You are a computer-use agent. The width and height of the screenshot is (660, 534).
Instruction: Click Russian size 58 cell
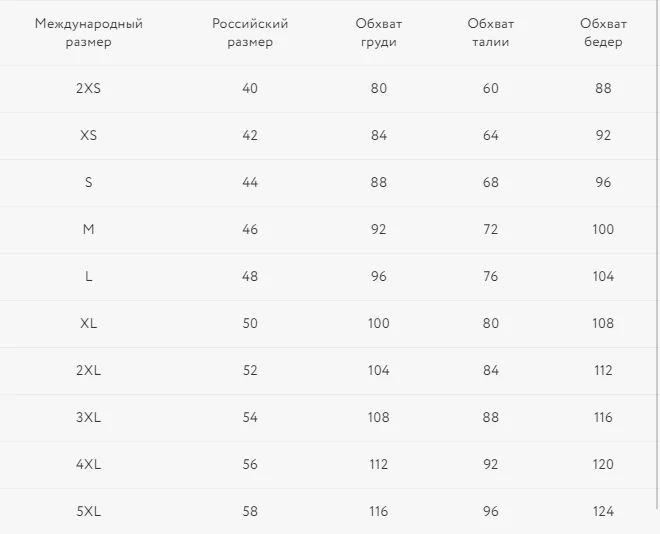pyautogui.click(x=250, y=511)
